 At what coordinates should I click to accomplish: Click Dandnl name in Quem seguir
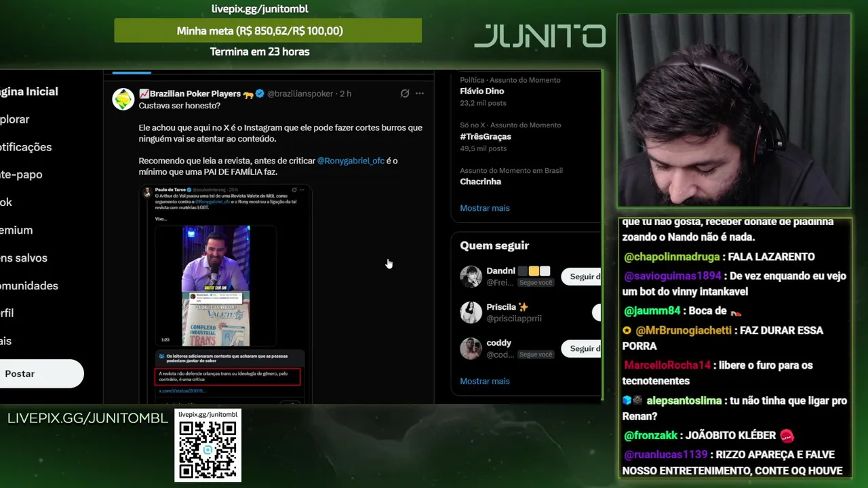pos(500,270)
